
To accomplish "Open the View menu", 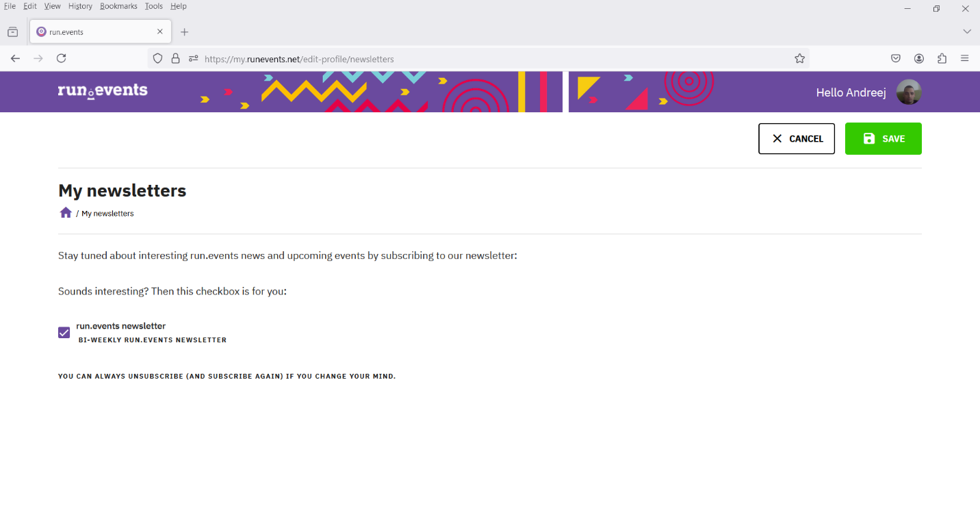I will point(53,6).
